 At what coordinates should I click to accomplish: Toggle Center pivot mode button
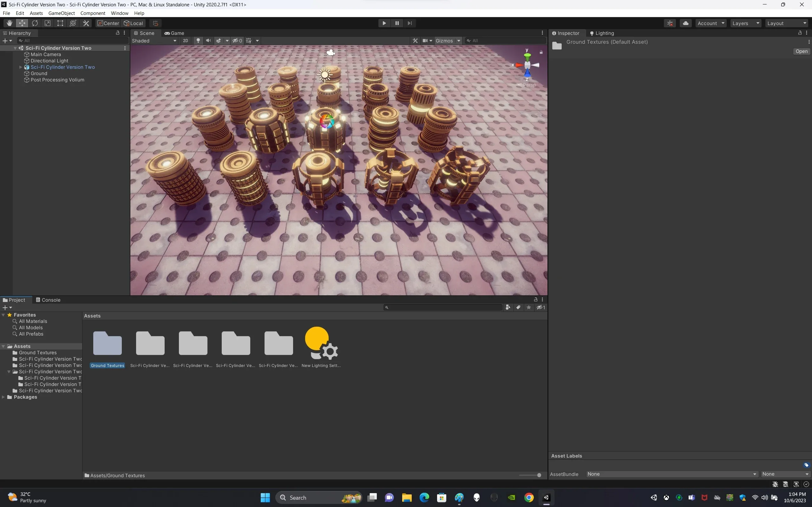[x=108, y=23]
